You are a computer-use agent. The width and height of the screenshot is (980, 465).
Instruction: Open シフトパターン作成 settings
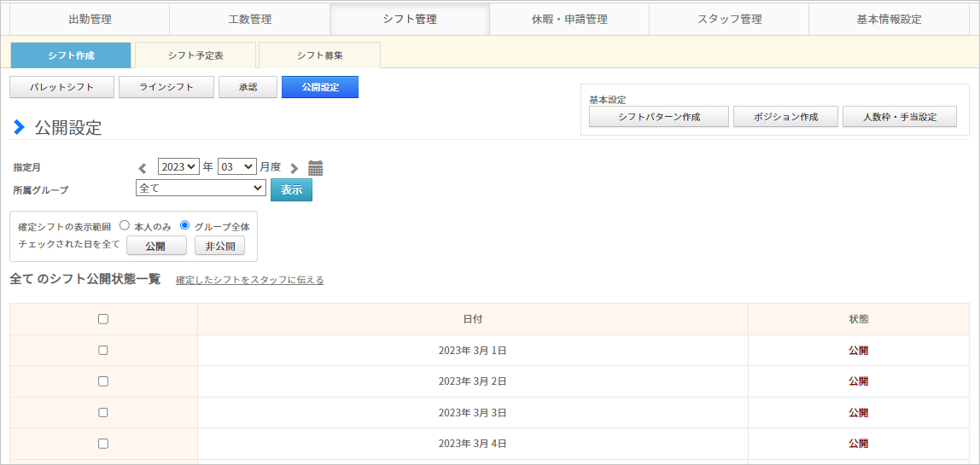pyautogui.click(x=658, y=117)
